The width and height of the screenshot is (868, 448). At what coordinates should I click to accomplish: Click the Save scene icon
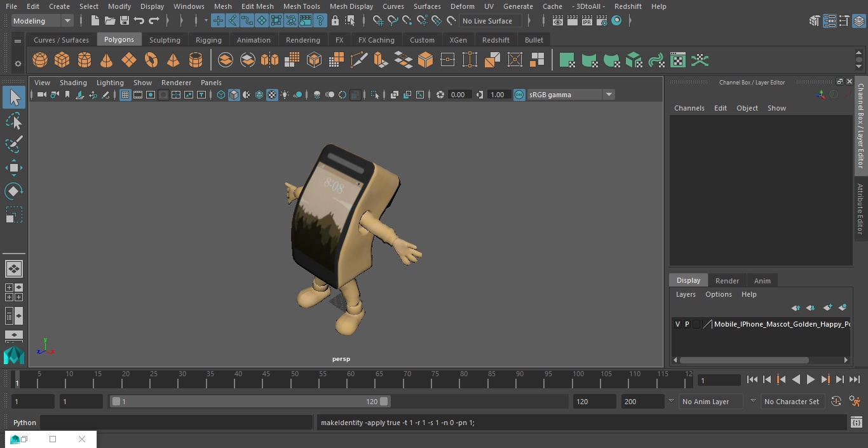pyautogui.click(x=125, y=21)
